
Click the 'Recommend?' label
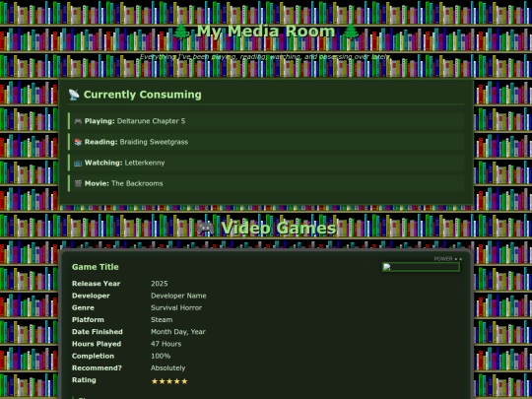pyautogui.click(x=97, y=368)
